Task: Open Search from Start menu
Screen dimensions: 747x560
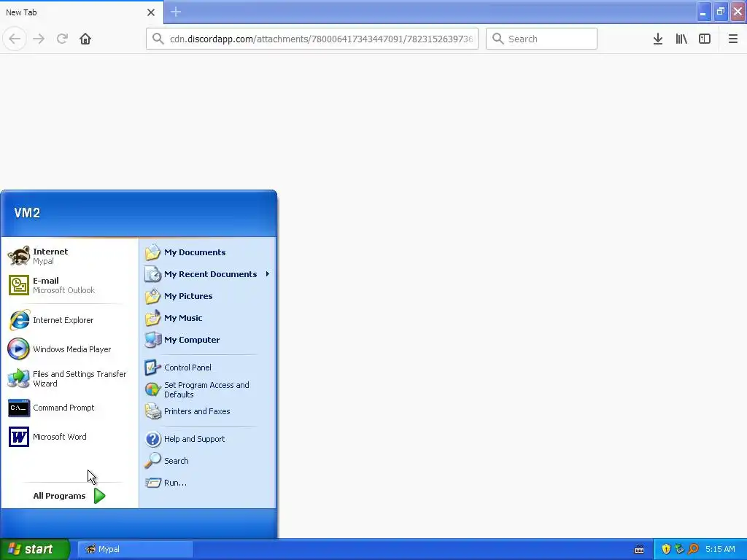Action: coord(207,461)
